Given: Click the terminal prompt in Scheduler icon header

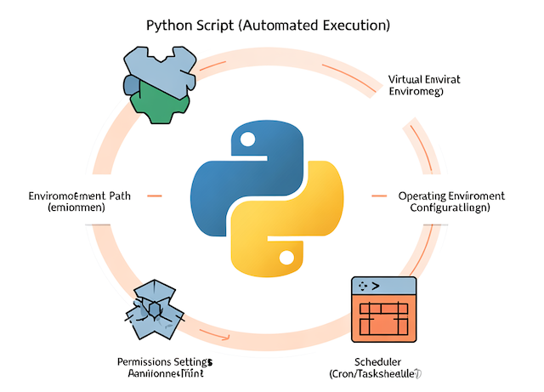Looking at the screenshot, I should 367,287.
